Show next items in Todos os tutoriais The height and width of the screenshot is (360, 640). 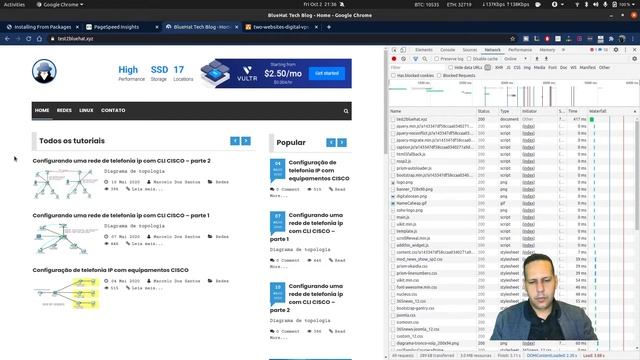pyautogui.click(x=246, y=141)
